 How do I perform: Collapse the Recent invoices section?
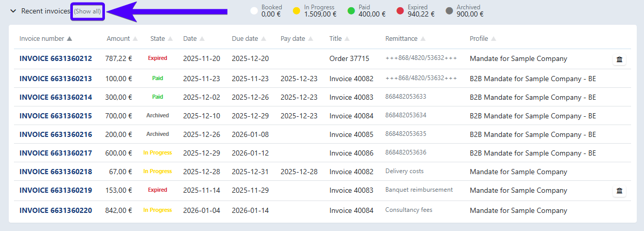[13, 11]
